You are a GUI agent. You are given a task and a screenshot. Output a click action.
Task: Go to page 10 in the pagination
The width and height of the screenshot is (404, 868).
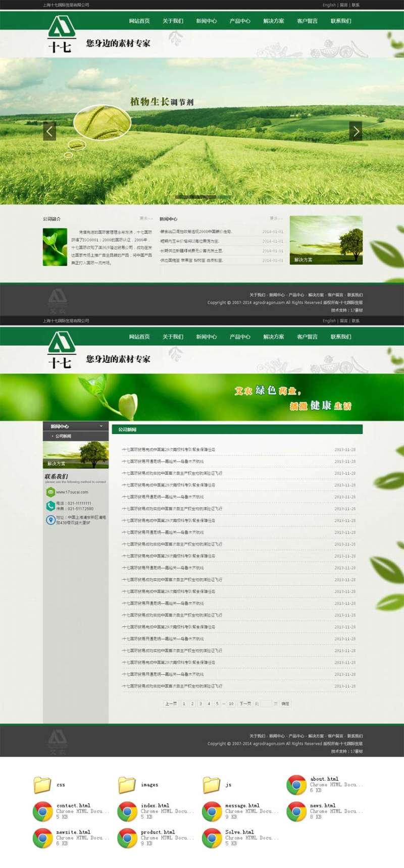click(231, 703)
